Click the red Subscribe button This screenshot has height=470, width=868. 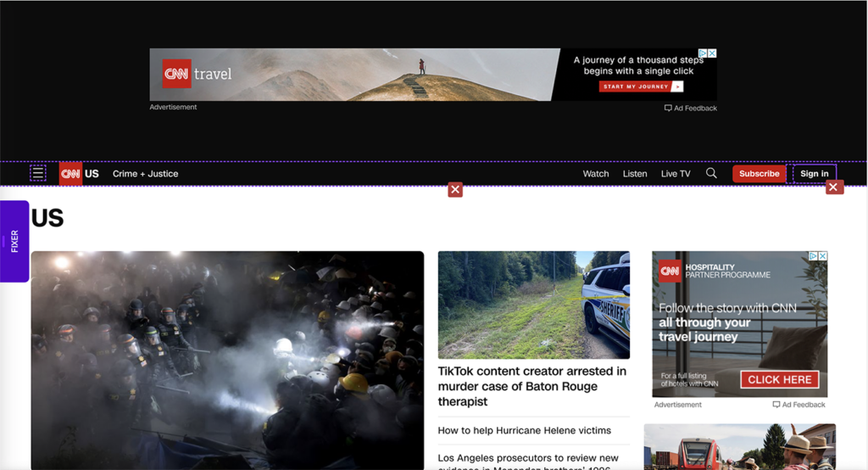point(759,174)
